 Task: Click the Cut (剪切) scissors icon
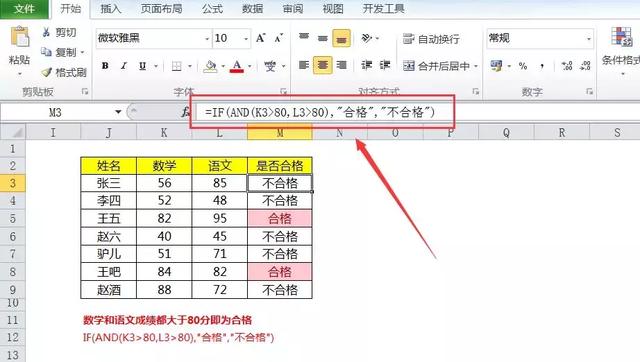pos(47,32)
